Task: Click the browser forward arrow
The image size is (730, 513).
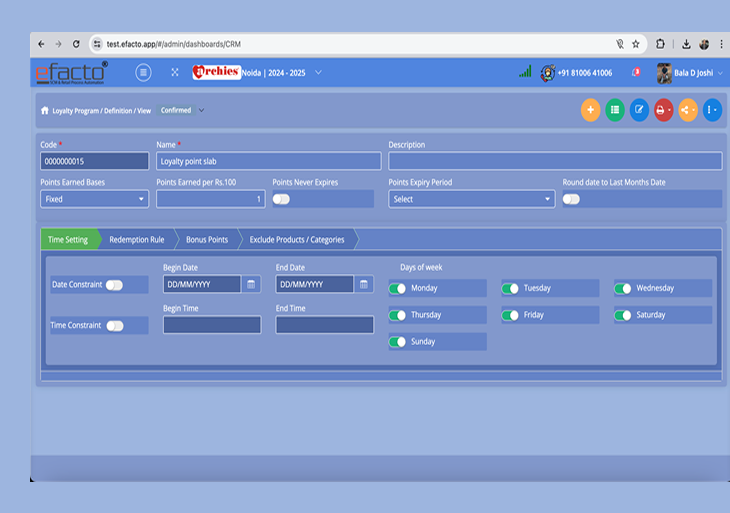Action: point(58,44)
